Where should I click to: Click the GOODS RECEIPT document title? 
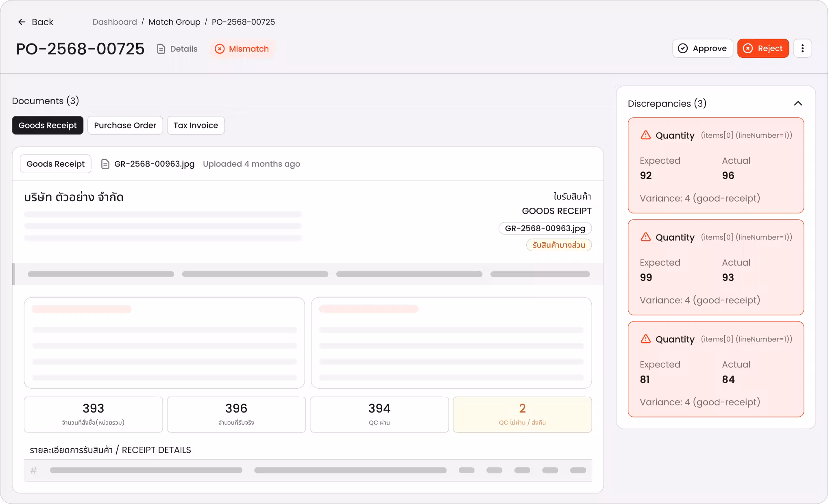click(557, 211)
